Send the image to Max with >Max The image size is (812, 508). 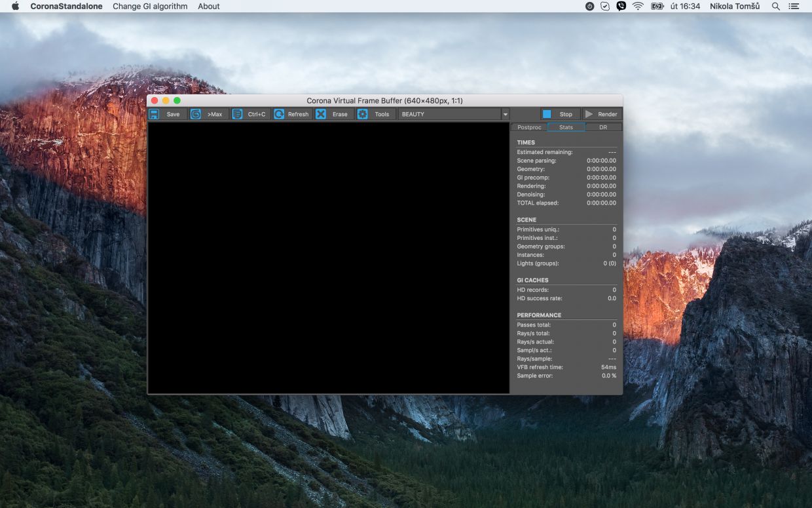209,114
